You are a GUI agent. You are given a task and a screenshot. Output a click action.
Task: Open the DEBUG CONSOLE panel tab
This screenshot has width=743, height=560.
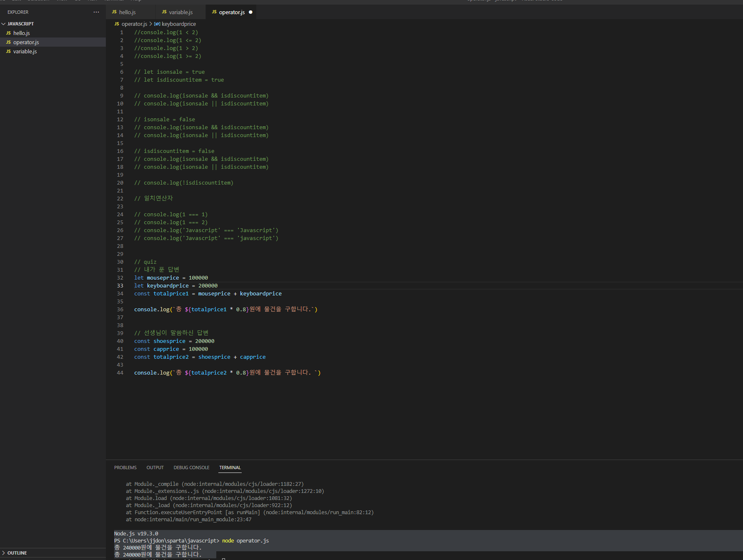click(191, 467)
